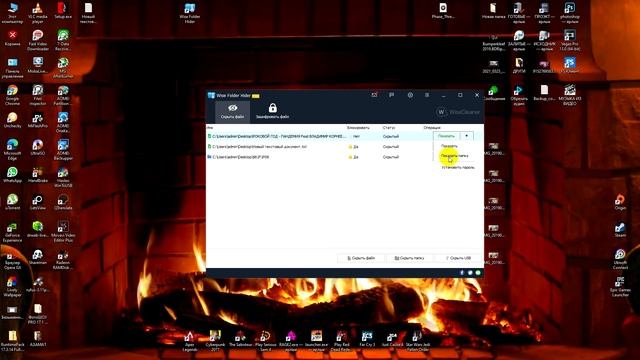
Task: Expand the dropdown arrow next to Show
Action: tap(467, 136)
